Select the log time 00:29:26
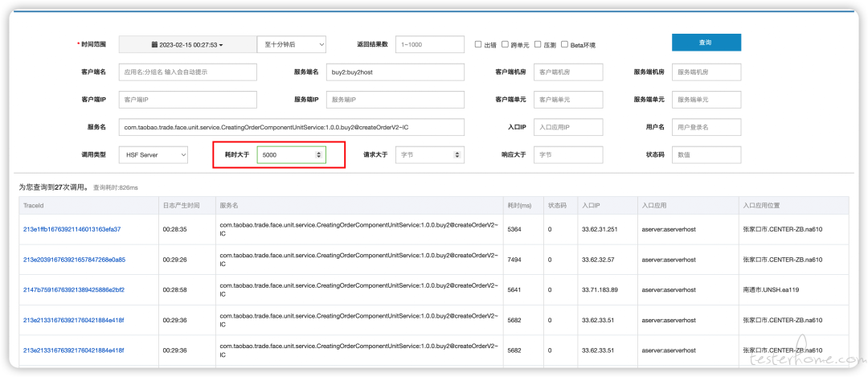This screenshot has height=377, width=868. point(174,260)
